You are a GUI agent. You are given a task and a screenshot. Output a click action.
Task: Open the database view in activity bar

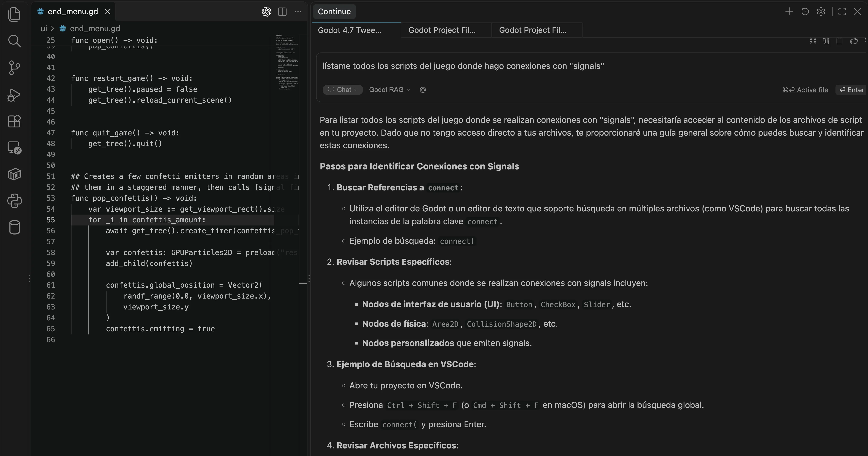click(14, 227)
